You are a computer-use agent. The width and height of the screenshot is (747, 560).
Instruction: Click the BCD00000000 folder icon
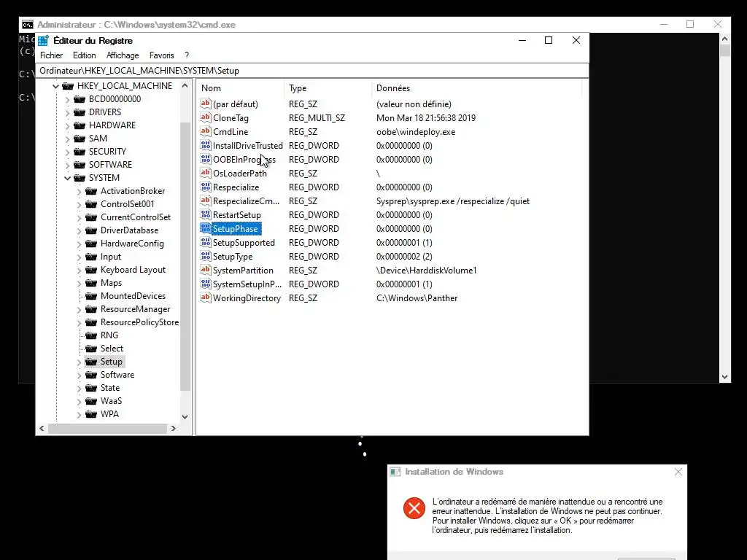click(80, 99)
